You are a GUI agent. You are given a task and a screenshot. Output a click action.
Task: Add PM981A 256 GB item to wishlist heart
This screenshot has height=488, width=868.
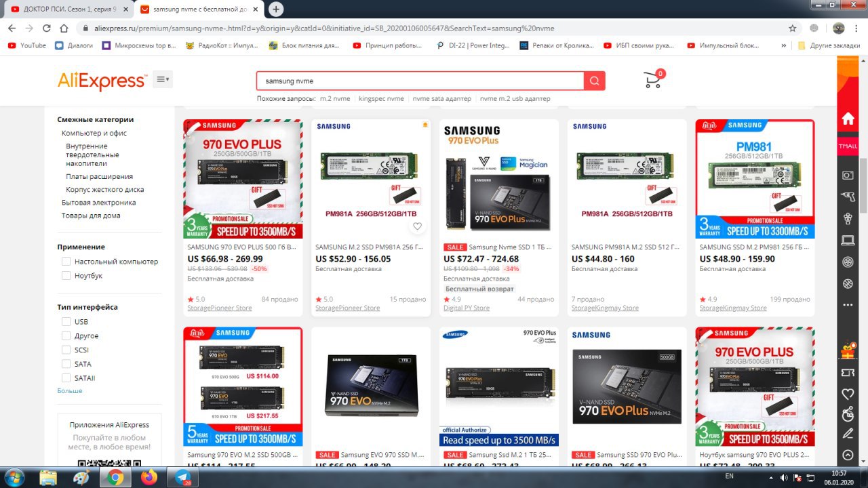pyautogui.click(x=418, y=226)
